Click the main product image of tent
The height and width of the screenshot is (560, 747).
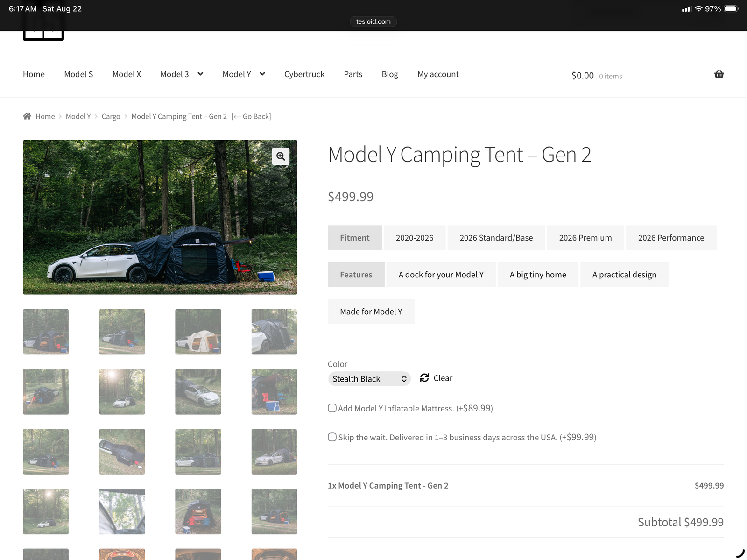coord(160,217)
